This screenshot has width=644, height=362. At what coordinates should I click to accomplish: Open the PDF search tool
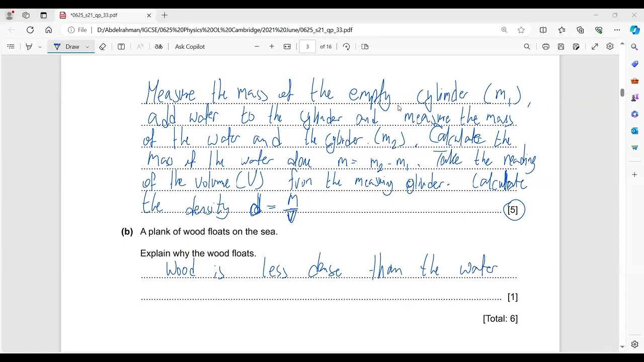pyautogui.click(x=527, y=46)
